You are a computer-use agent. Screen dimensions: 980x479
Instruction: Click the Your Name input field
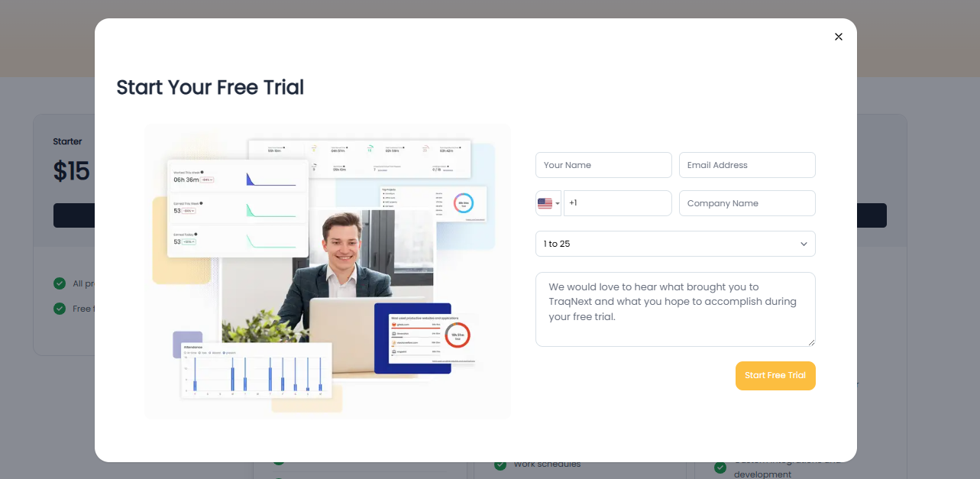[x=603, y=164]
